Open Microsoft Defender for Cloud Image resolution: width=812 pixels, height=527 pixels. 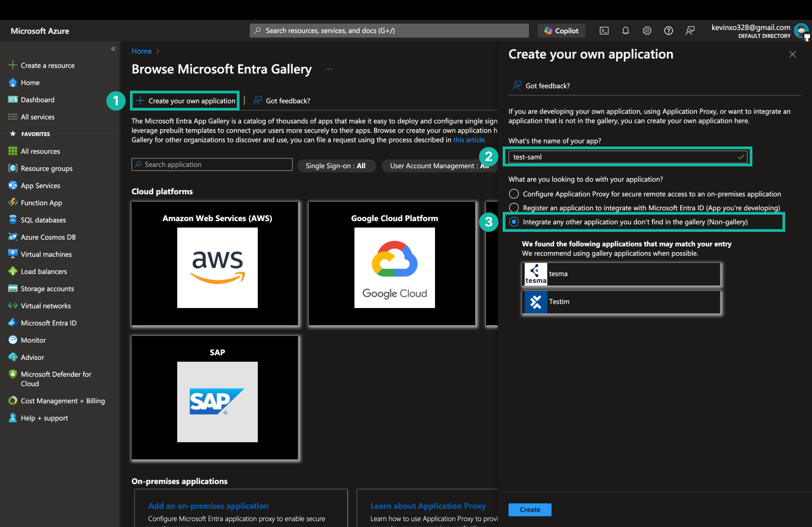[x=56, y=379]
